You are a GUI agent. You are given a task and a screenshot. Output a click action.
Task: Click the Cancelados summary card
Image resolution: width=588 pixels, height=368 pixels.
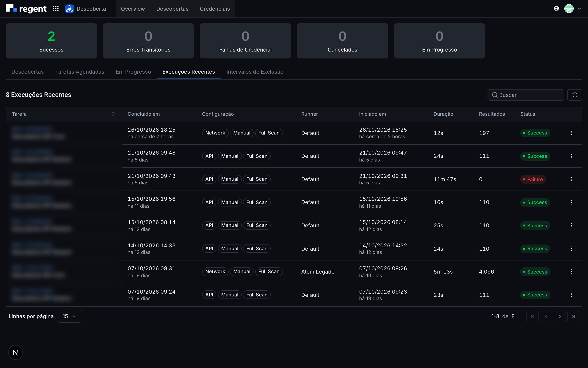[342, 41]
